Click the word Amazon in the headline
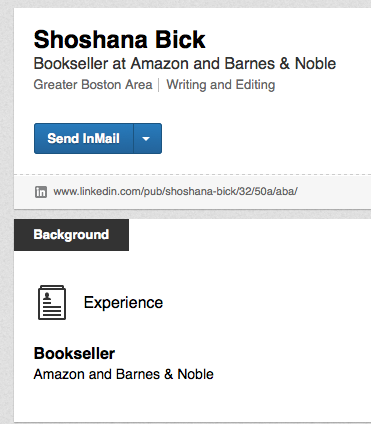Image resolution: width=371 pixels, height=424 pixels. (x=161, y=64)
